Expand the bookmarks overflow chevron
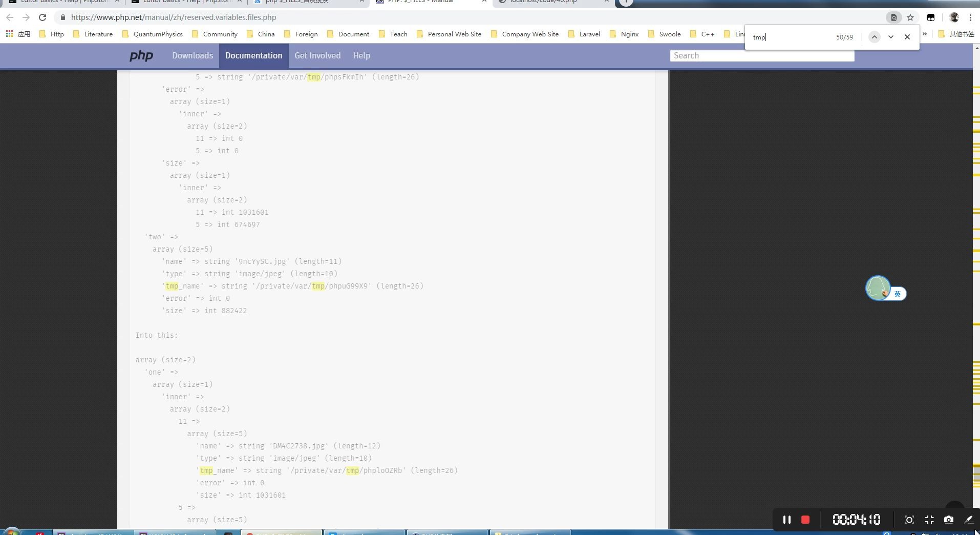Screen dimensions: 980x535 click(925, 34)
